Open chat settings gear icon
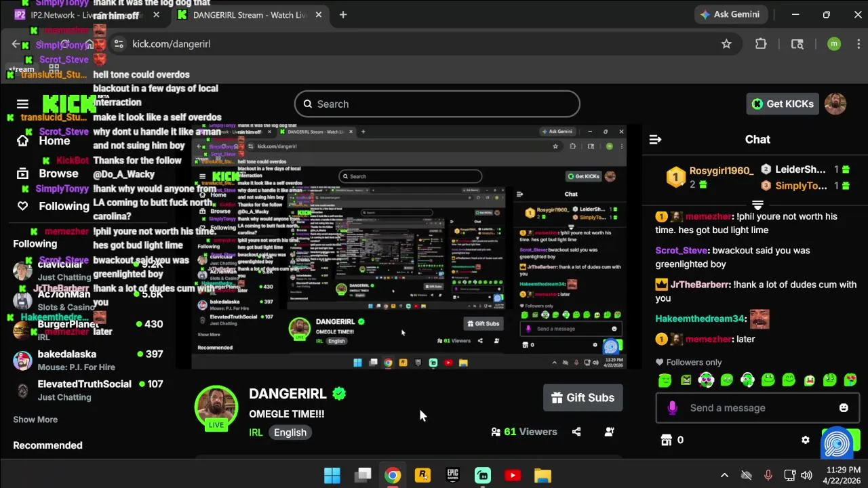This screenshot has width=868, height=488. pos(806,440)
